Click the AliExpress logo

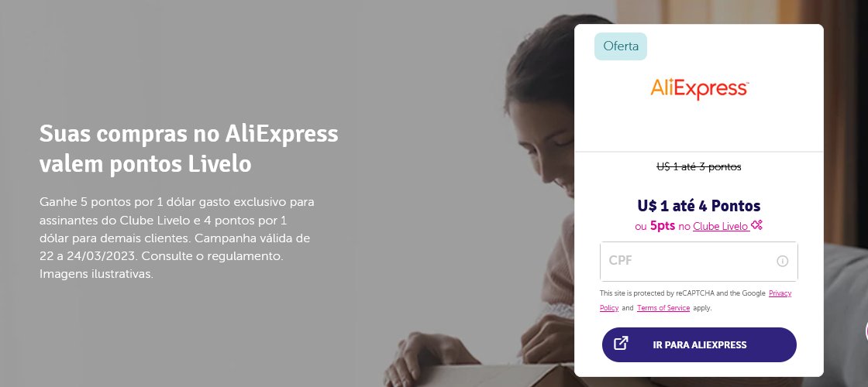(699, 88)
